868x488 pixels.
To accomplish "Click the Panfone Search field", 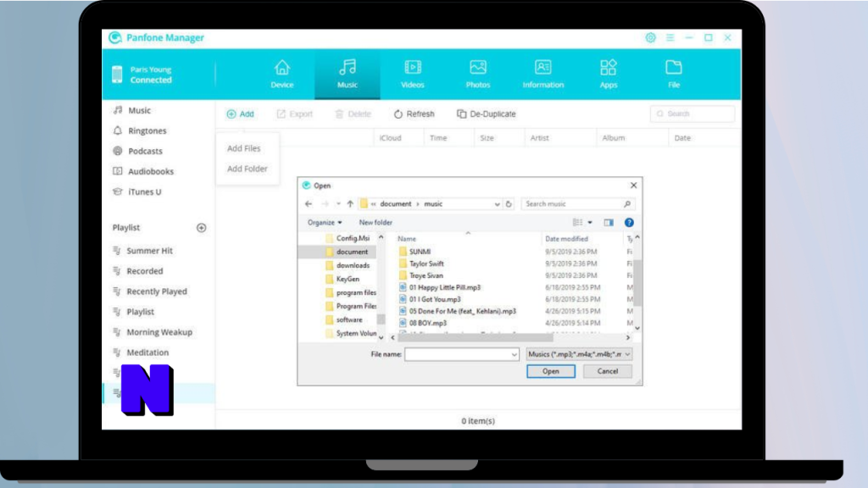I will click(693, 114).
